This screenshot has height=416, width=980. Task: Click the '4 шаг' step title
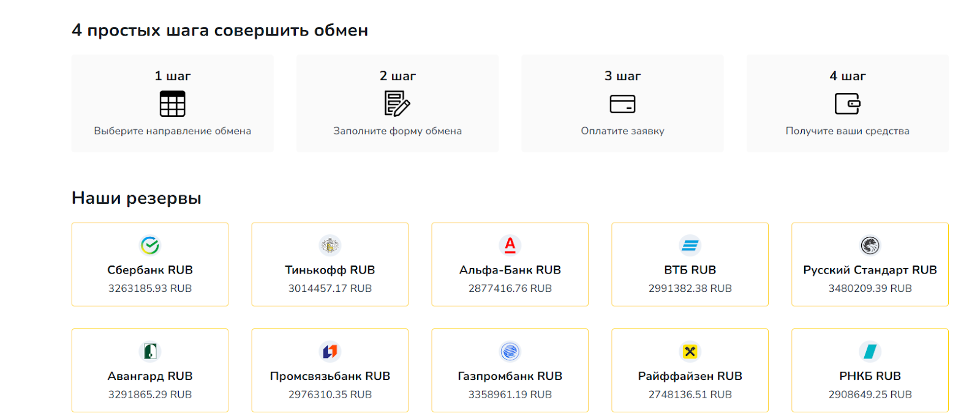[x=848, y=76]
